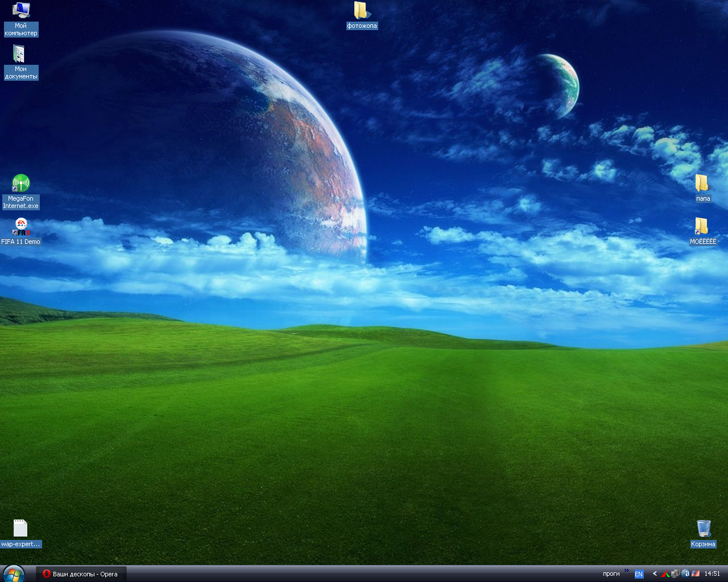Select the MegaFon Internet.exe shortcut

click(x=21, y=192)
